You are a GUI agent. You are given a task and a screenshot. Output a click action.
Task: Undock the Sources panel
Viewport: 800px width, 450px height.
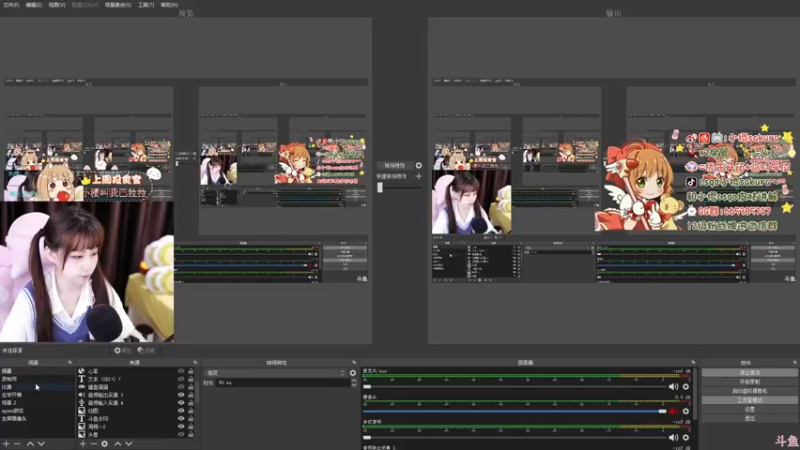[x=195, y=362]
